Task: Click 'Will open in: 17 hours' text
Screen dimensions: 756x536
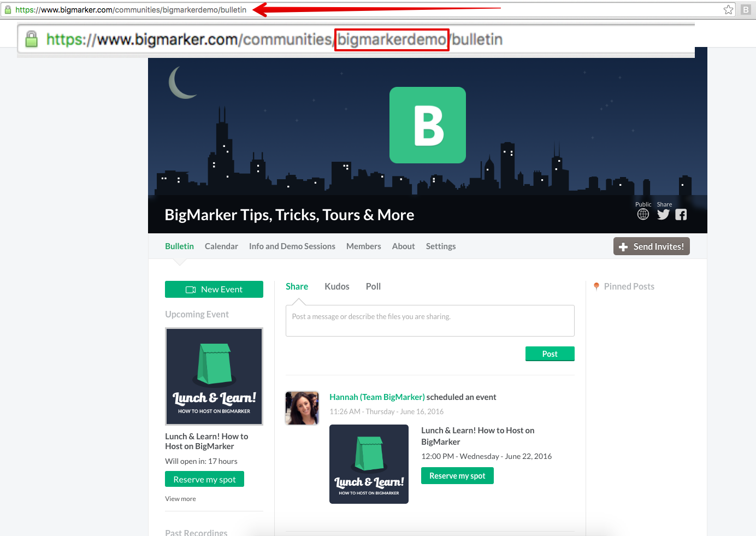Action: click(201, 461)
